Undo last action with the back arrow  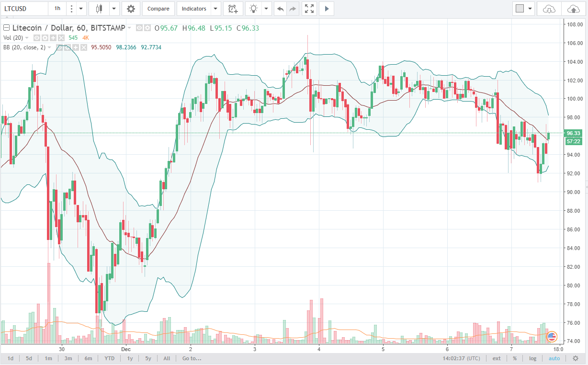pyautogui.click(x=281, y=9)
